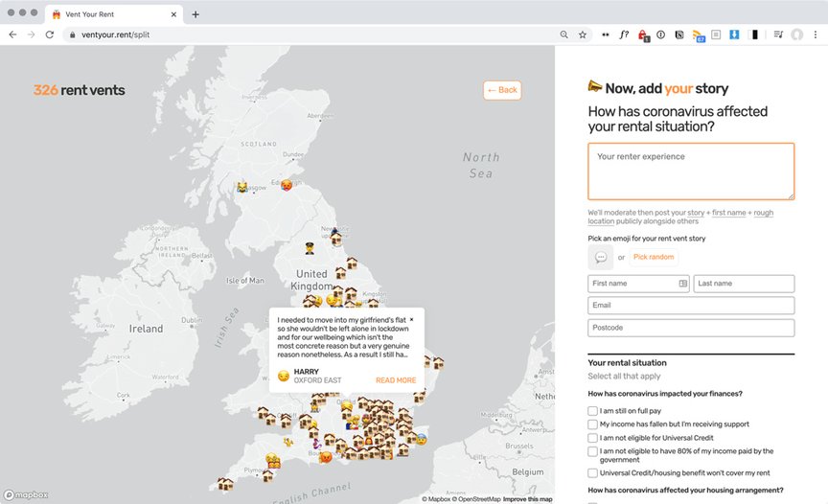Click the Back button on the map

pos(502,90)
